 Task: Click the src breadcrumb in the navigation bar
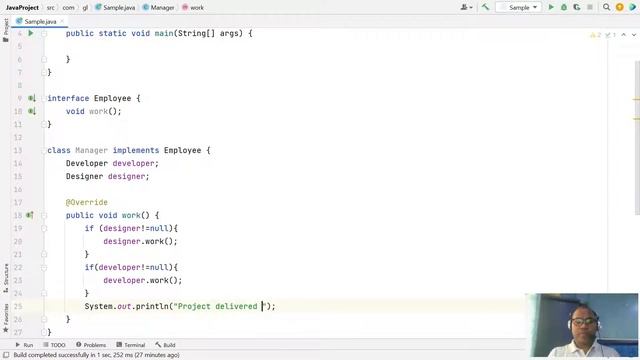(x=50, y=7)
